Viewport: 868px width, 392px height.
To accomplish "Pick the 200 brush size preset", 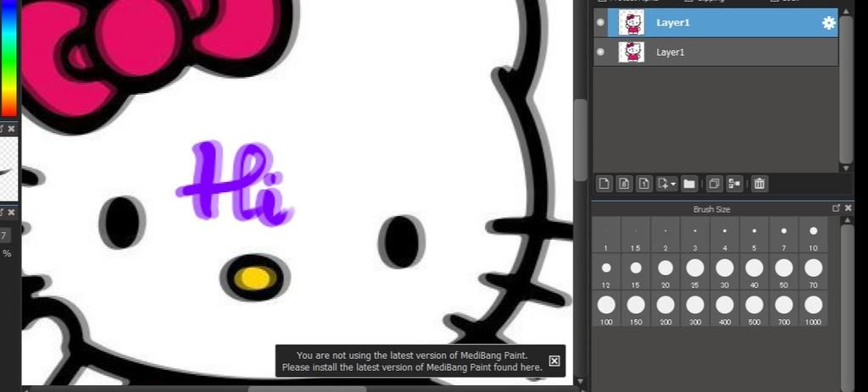I will pos(665,308).
